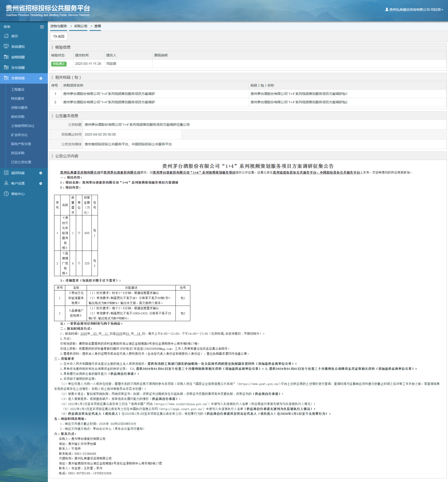Screen dimensions: 448x482
Task: Click the user avatar icon in the header
Action: tap(387, 9)
